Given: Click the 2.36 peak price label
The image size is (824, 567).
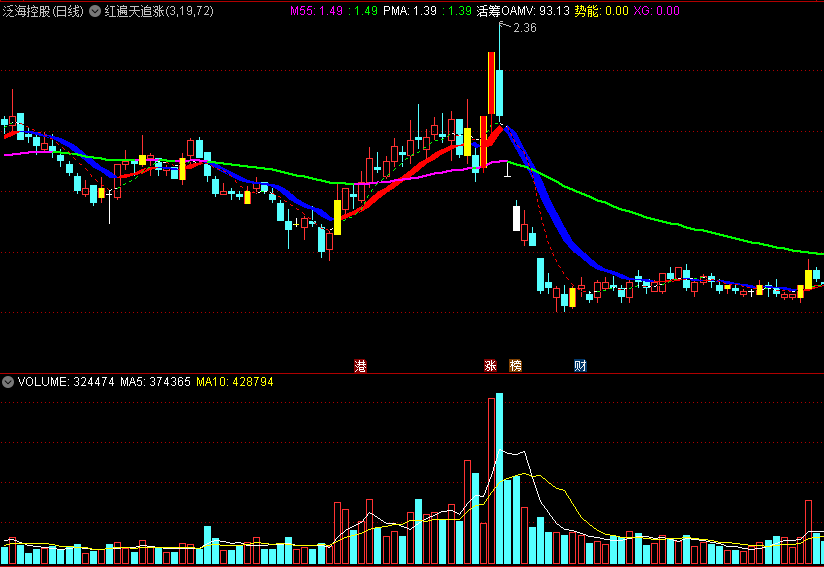Looking at the screenshot, I should click(x=524, y=28).
